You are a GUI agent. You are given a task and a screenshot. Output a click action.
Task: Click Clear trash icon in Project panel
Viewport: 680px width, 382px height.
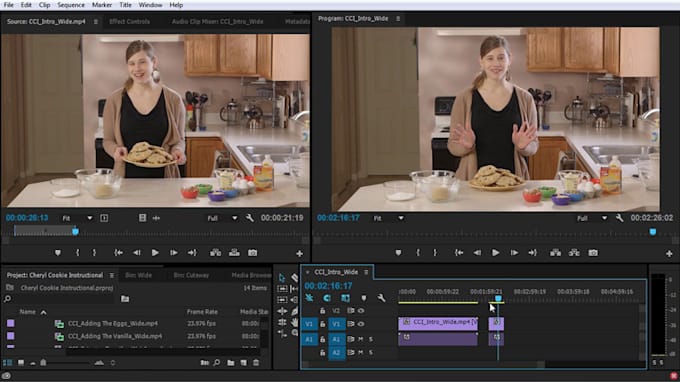[256, 362]
